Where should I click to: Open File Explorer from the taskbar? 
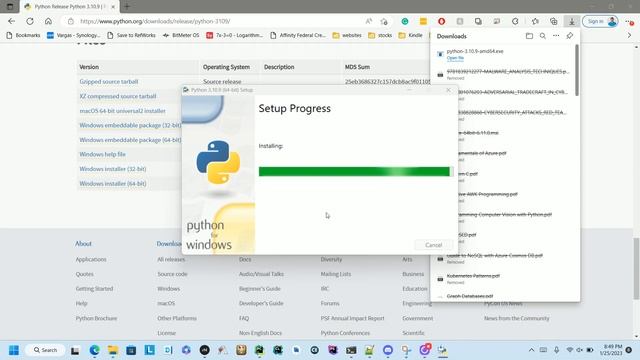click(113, 350)
